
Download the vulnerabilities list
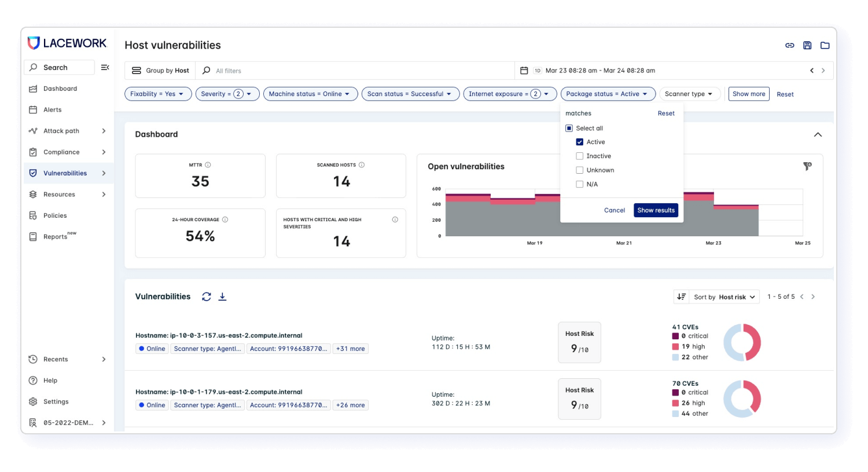click(x=222, y=297)
